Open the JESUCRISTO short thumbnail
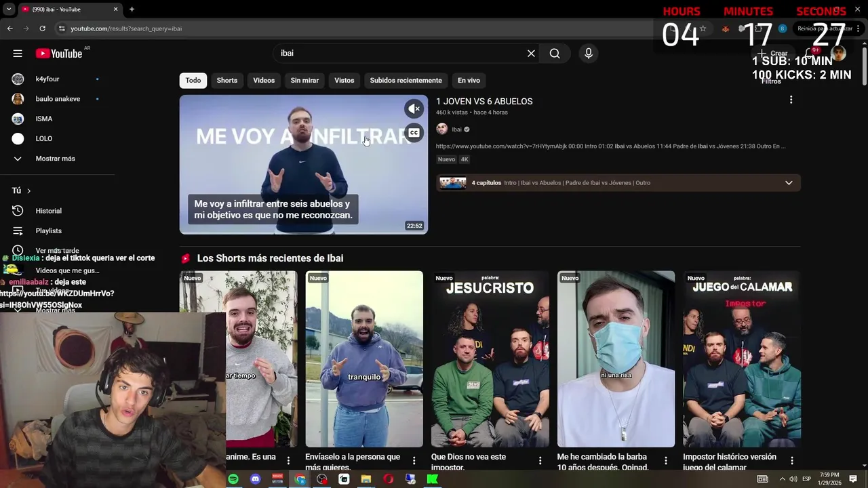The height and width of the screenshot is (488, 868). coord(490,359)
